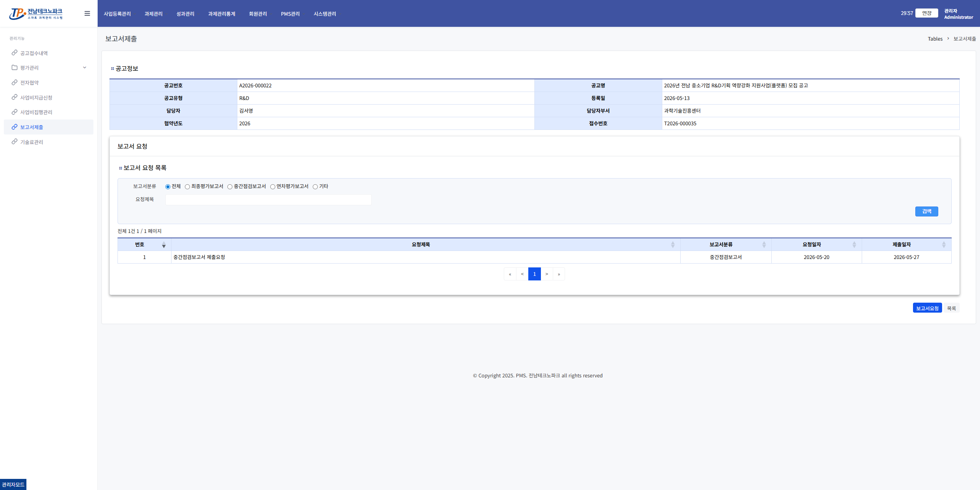The image size is (980, 490).
Task: Open 보고서제출 in the sidebar
Action: (49, 127)
